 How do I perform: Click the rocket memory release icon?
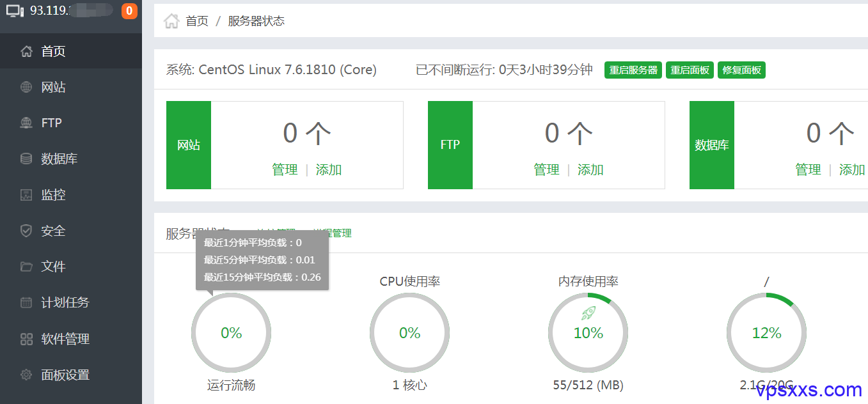(x=588, y=313)
